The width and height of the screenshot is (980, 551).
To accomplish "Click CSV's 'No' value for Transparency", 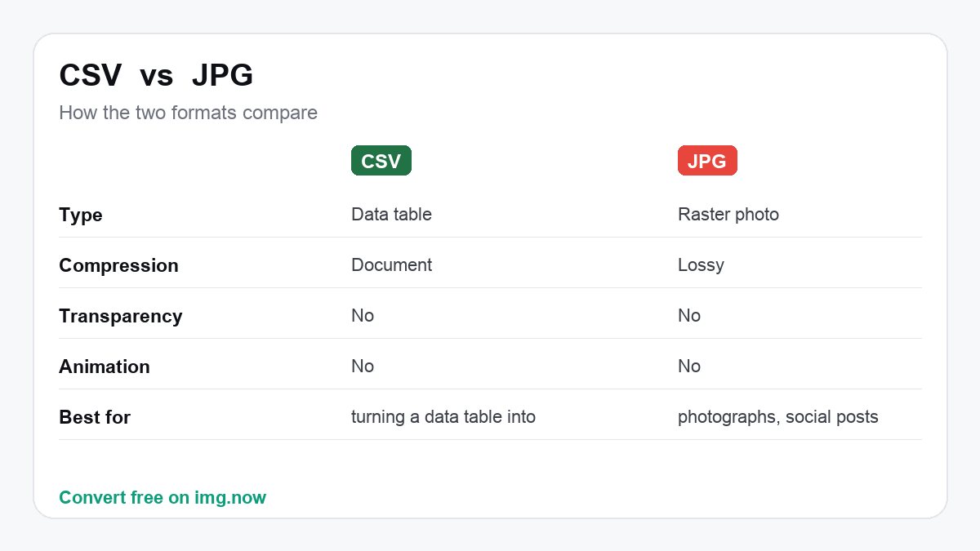I will point(363,316).
